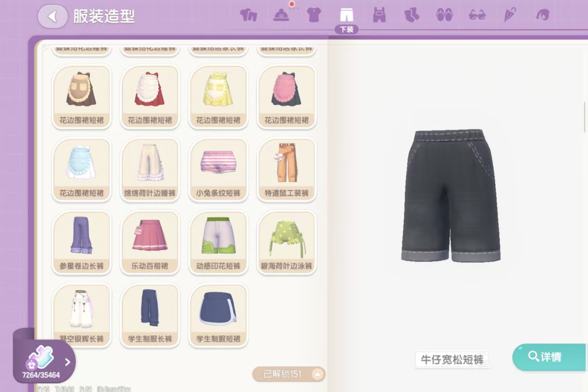Expand the puzzle piece collection panel arrow

click(x=68, y=362)
